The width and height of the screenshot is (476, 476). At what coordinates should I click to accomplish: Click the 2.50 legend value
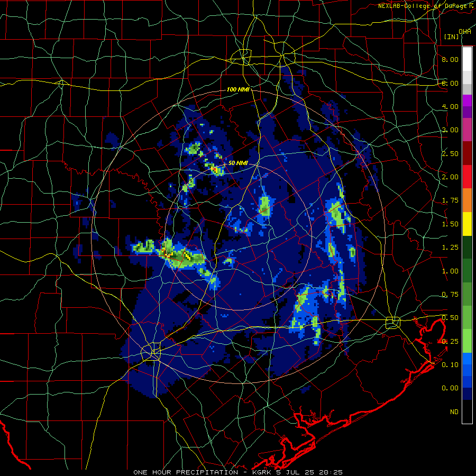tap(450, 153)
